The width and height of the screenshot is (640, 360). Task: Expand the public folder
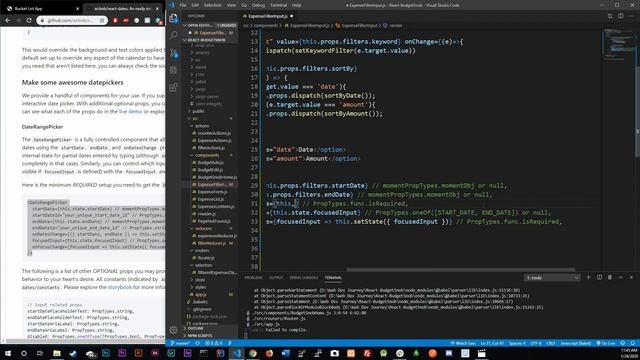pos(198,111)
